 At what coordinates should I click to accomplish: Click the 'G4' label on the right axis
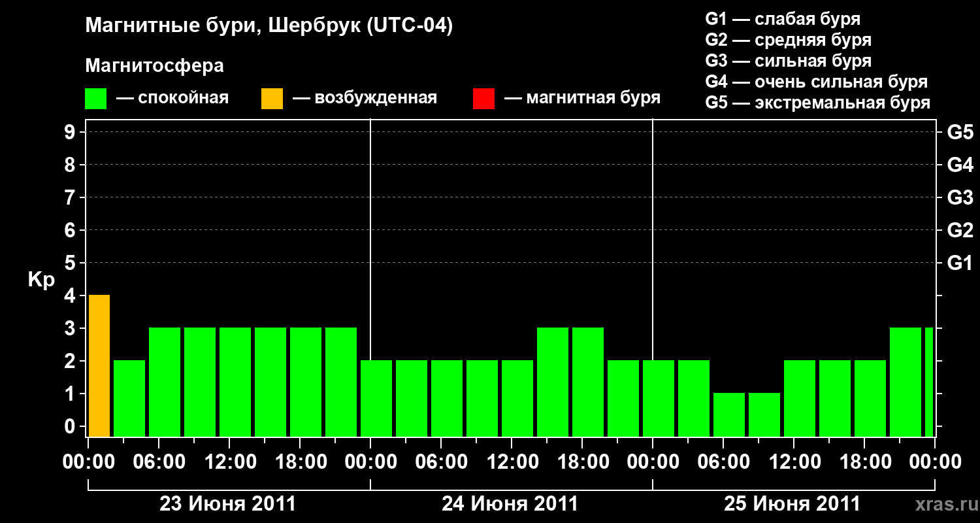pos(960,165)
